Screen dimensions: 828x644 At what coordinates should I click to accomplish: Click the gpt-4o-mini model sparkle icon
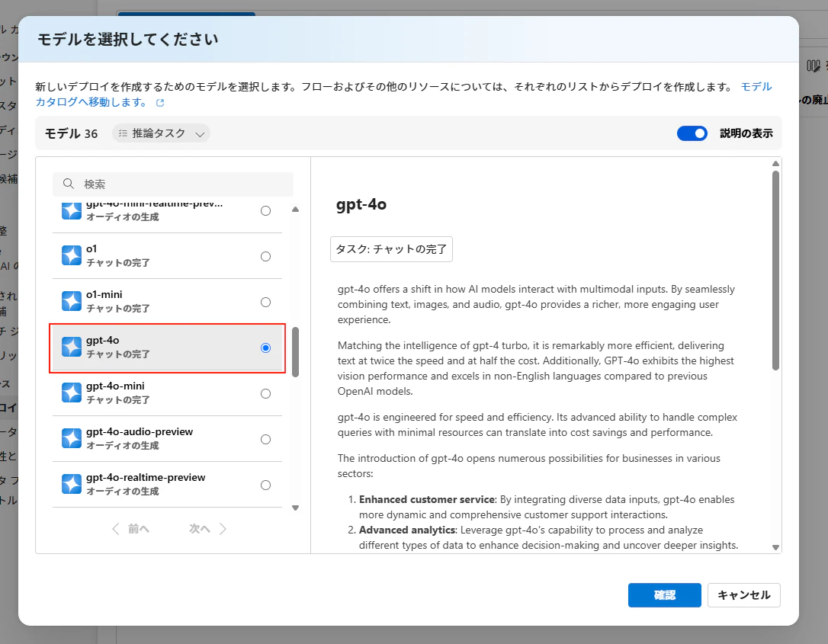pos(72,392)
